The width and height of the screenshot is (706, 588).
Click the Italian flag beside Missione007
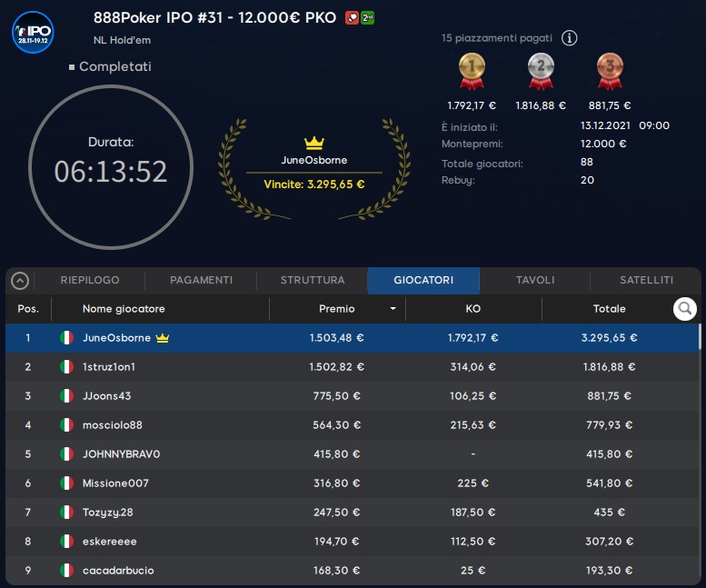point(66,483)
